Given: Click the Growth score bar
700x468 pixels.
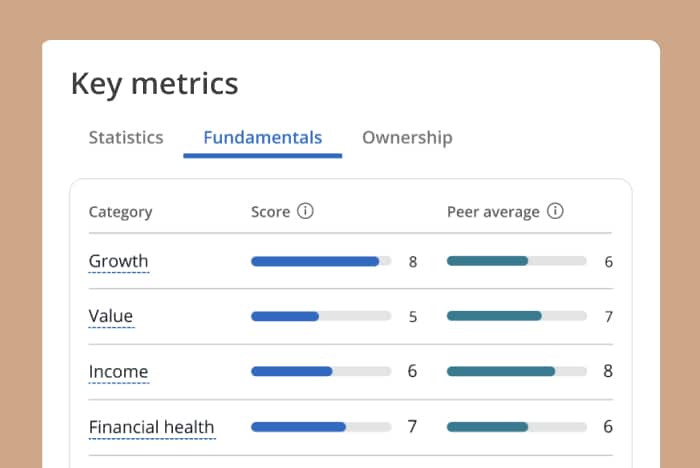Looking at the screenshot, I should pos(320,262).
